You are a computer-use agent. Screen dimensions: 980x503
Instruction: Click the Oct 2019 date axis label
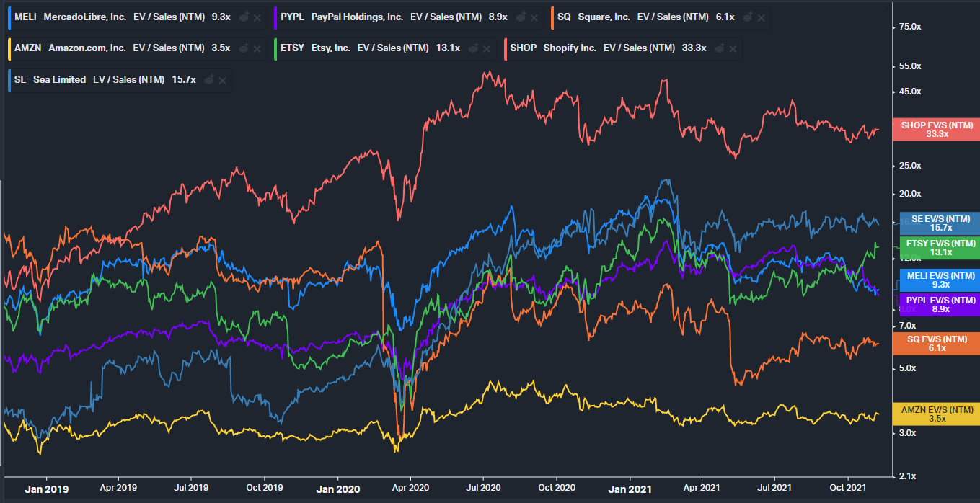point(265,488)
